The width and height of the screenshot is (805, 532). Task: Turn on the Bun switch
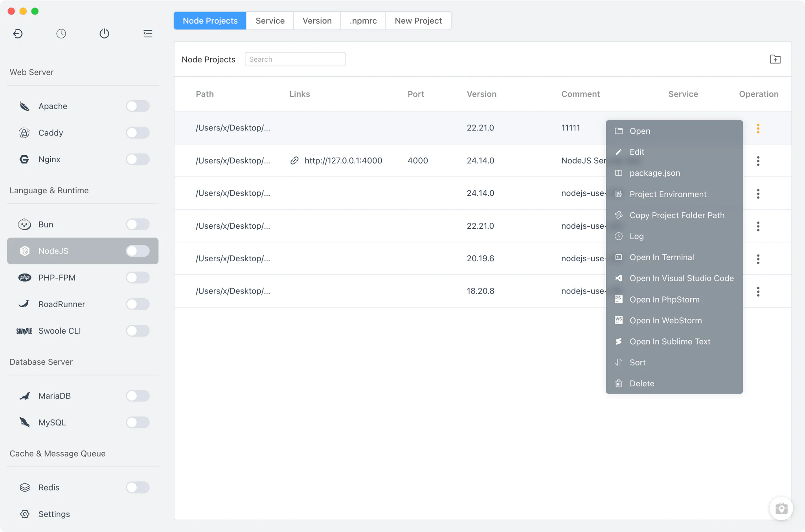138,224
